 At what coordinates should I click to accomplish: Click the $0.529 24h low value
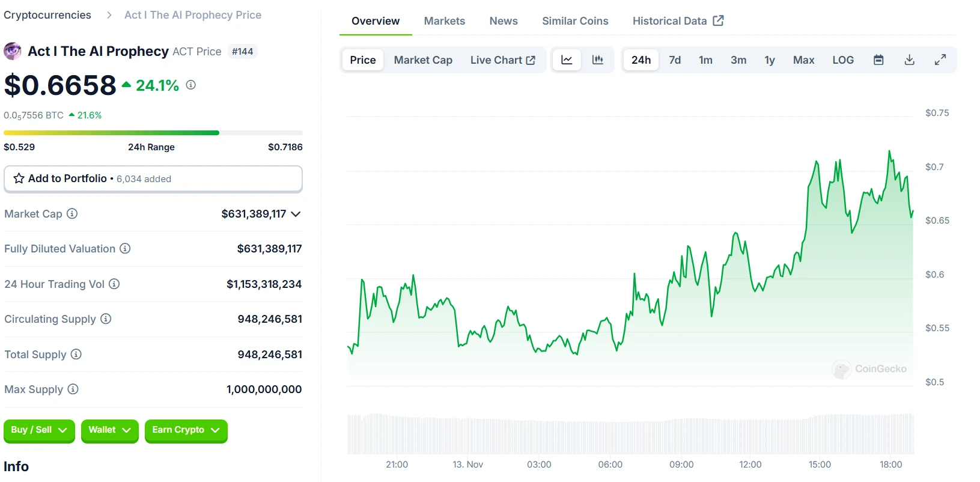click(x=19, y=147)
